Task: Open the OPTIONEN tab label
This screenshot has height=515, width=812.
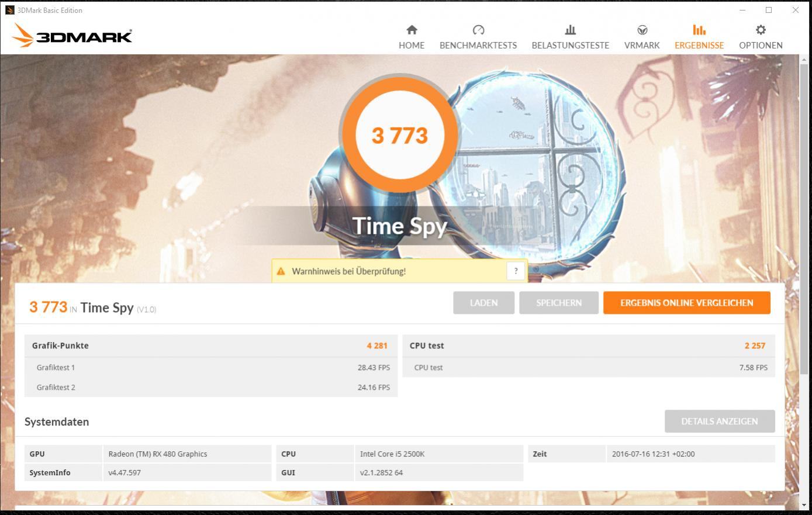Action: (x=761, y=45)
